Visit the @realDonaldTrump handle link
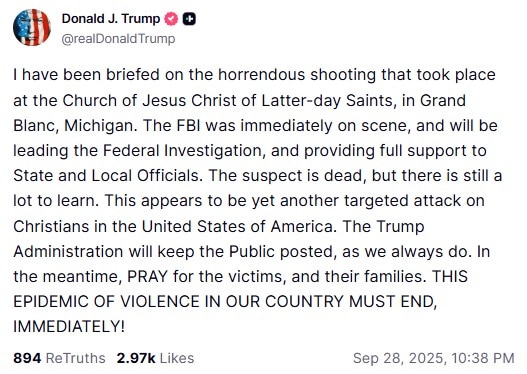Screen dimensions: 527x374 [118, 39]
